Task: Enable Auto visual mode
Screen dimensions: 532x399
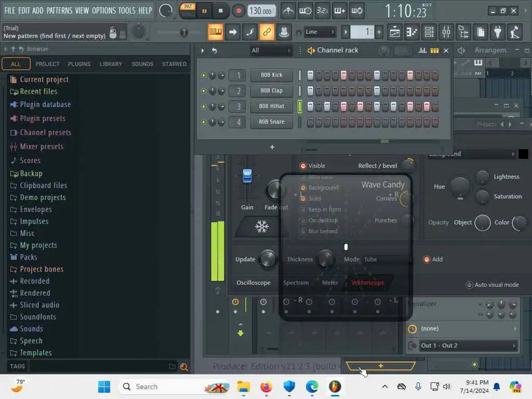Action: coord(469,285)
